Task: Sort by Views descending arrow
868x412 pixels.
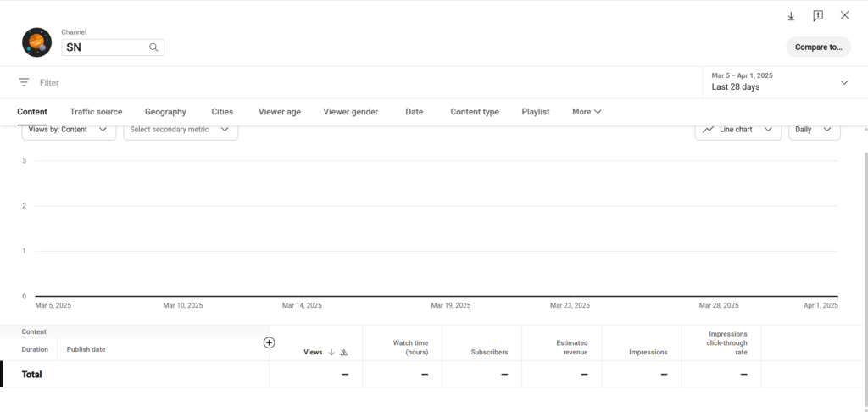Action: [331, 352]
